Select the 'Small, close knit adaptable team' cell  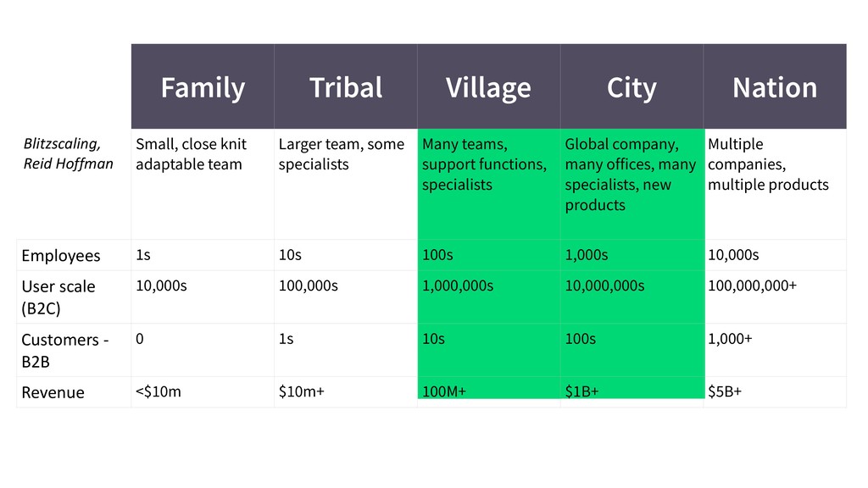[x=203, y=184]
